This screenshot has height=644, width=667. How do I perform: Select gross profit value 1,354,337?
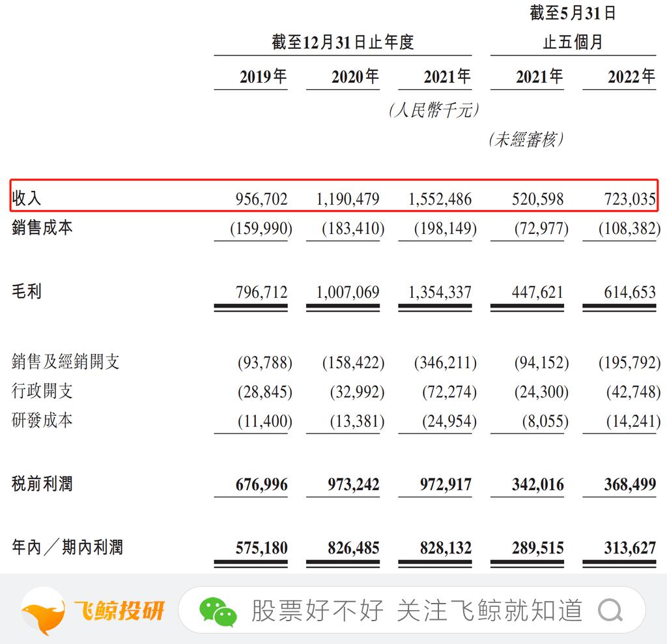[x=440, y=293]
